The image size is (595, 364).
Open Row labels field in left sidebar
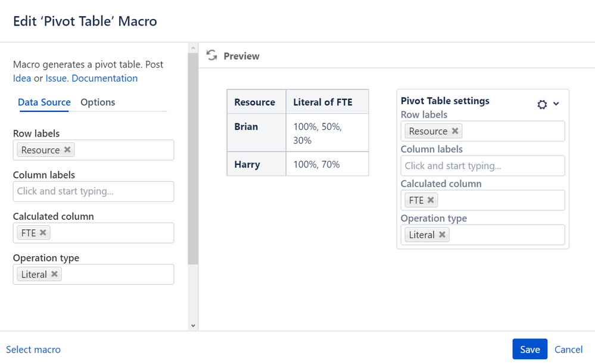click(x=94, y=150)
